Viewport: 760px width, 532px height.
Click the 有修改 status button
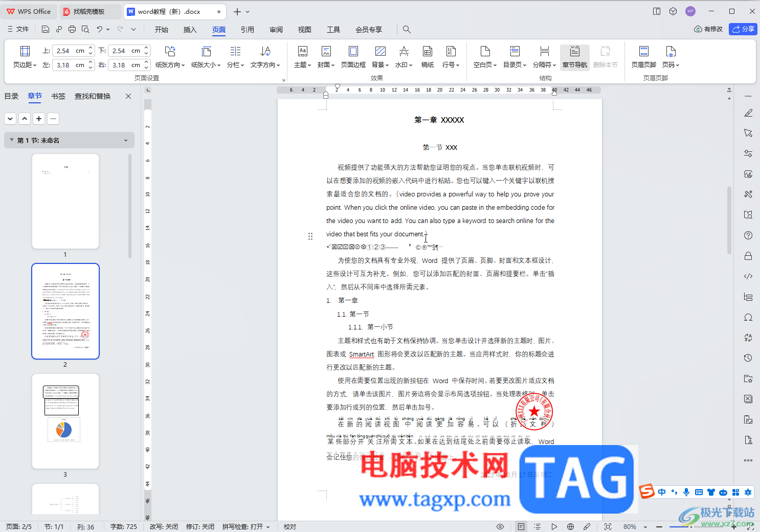[x=708, y=29]
